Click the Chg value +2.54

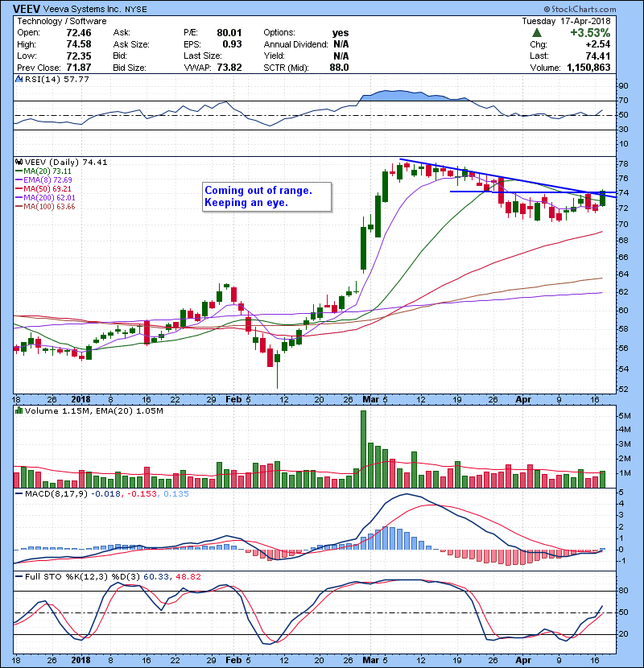598,44
